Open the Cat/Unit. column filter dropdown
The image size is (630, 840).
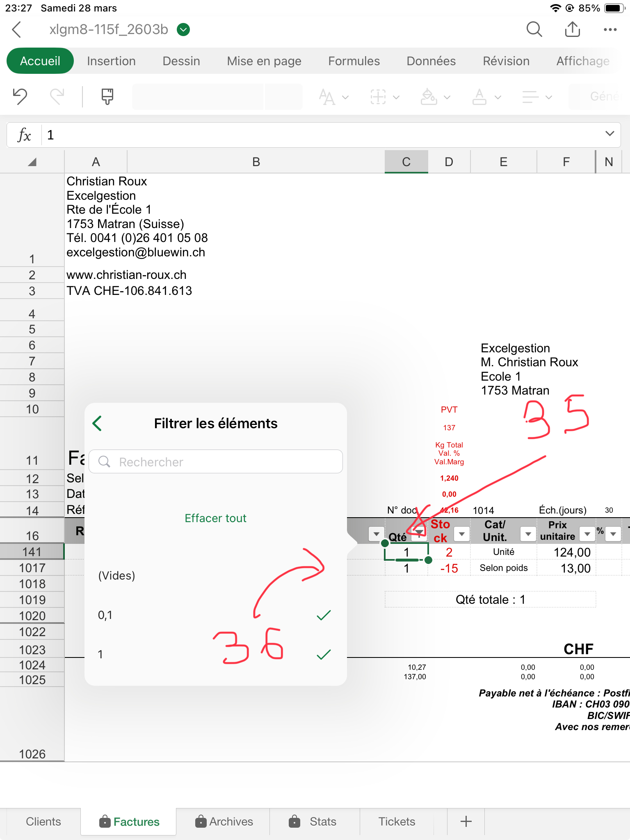[528, 534]
